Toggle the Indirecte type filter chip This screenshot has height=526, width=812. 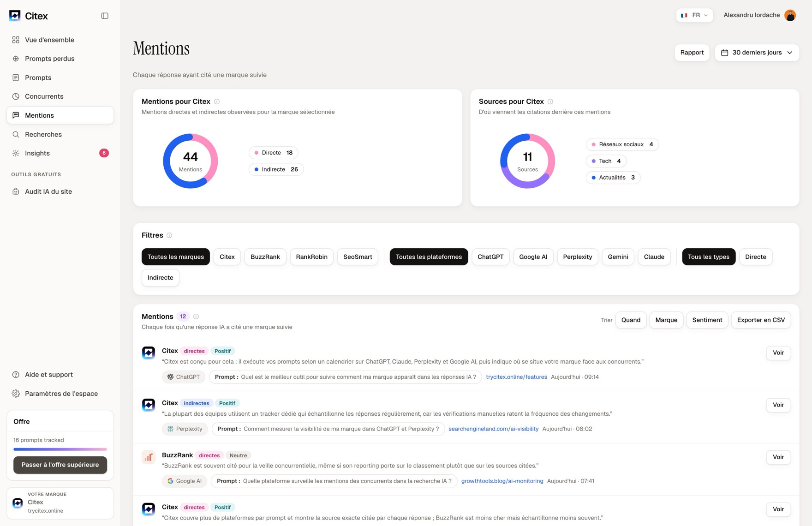tap(160, 278)
